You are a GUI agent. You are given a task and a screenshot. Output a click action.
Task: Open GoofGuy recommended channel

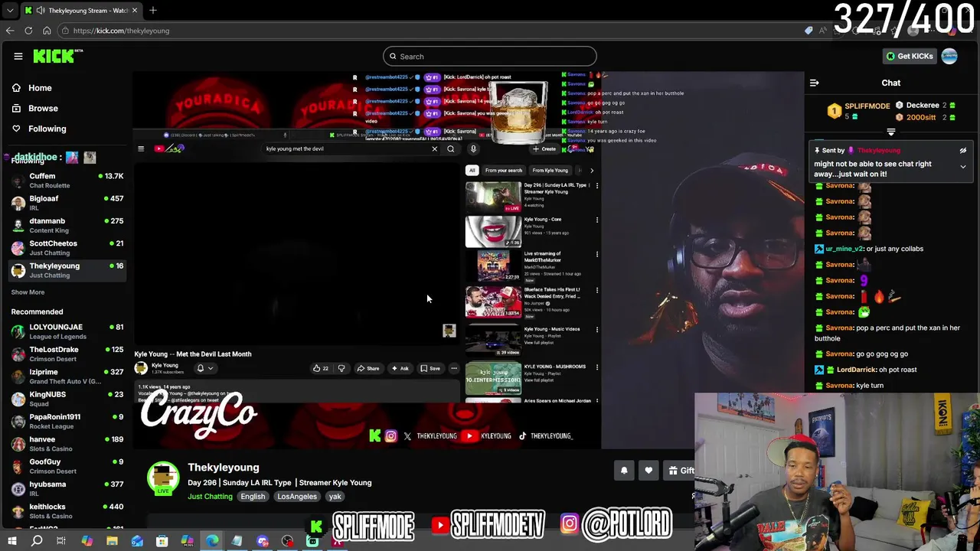(67, 466)
